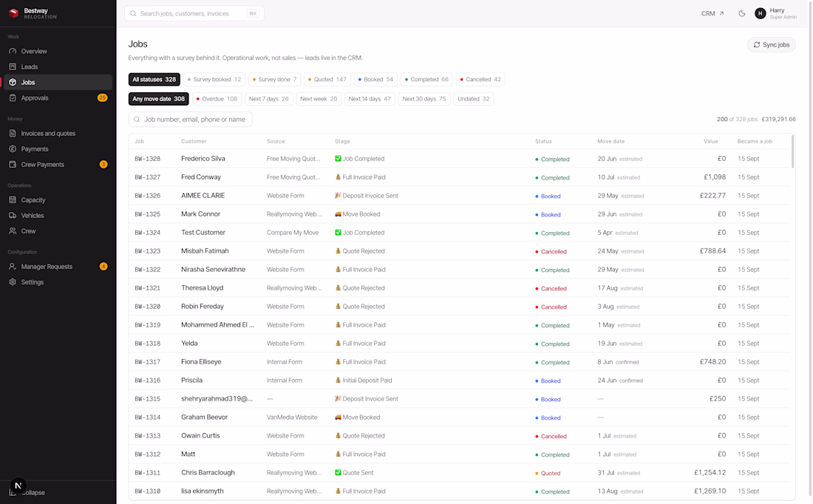Sort by the Value column header
813x504 pixels.
pos(710,141)
